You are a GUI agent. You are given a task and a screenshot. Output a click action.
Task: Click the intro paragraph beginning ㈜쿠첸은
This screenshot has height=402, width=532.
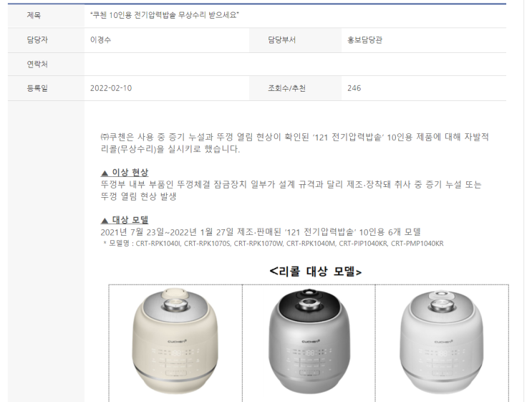tap(294, 143)
